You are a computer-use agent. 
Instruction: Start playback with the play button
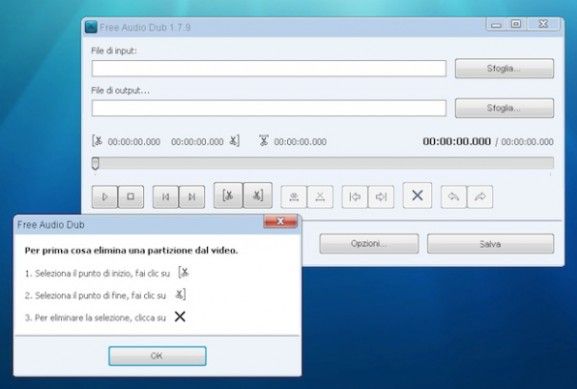tap(105, 197)
